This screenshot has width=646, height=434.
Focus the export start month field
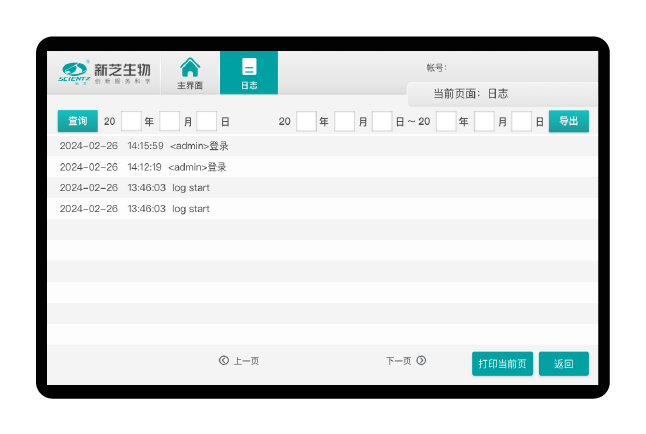click(344, 122)
